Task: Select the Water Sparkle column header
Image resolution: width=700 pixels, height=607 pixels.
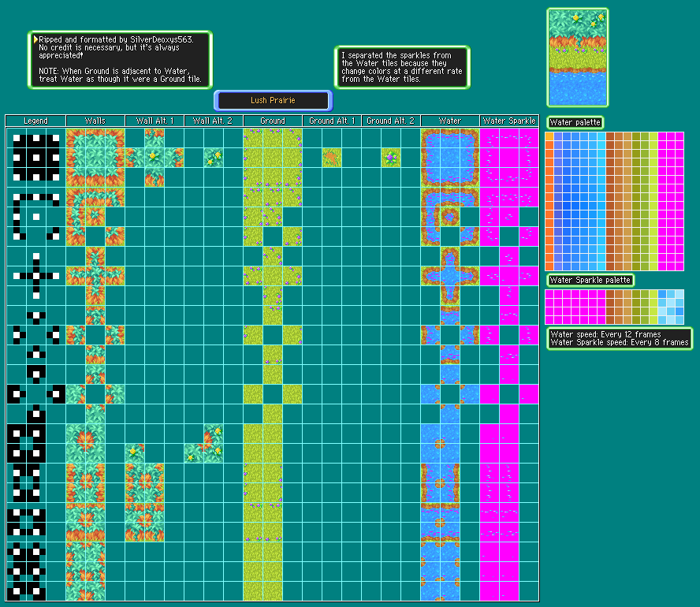Action: [509, 121]
